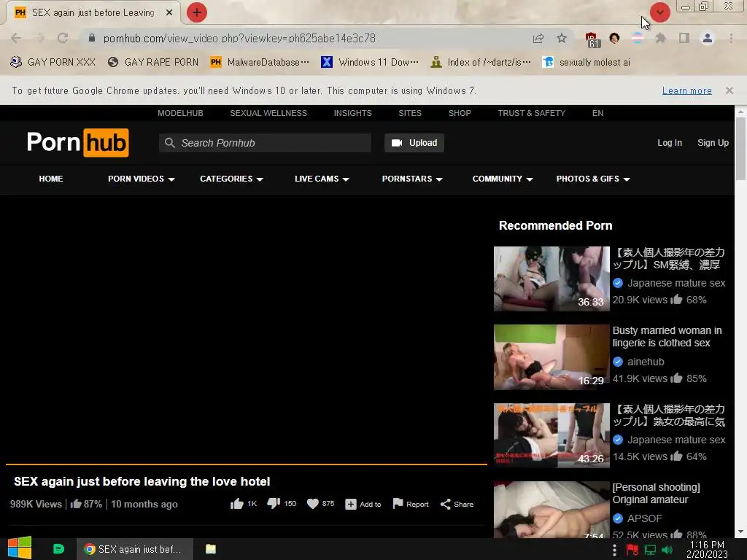
Task: Open a new tab with the red plus button
Action: click(x=196, y=12)
